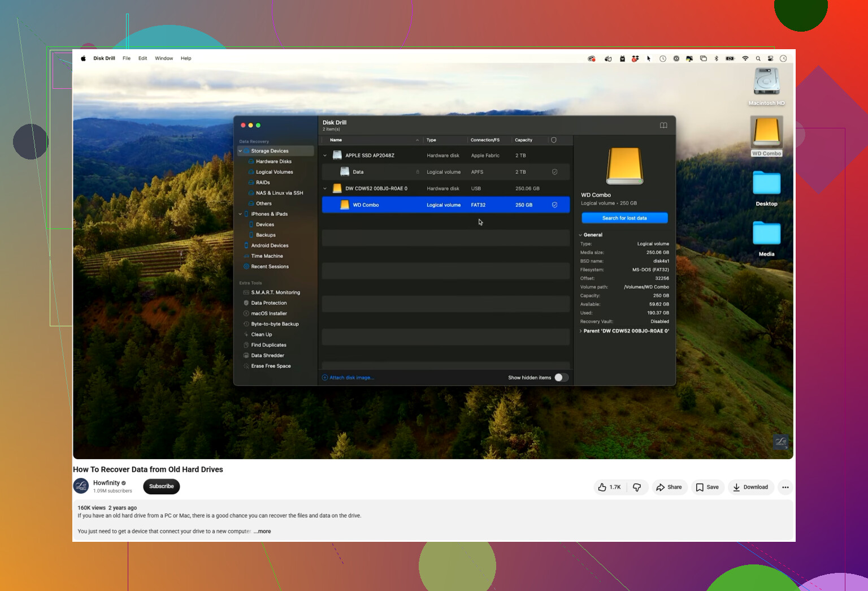Image resolution: width=868 pixels, height=591 pixels.
Task: Click the Search for lost data button
Action: point(624,218)
